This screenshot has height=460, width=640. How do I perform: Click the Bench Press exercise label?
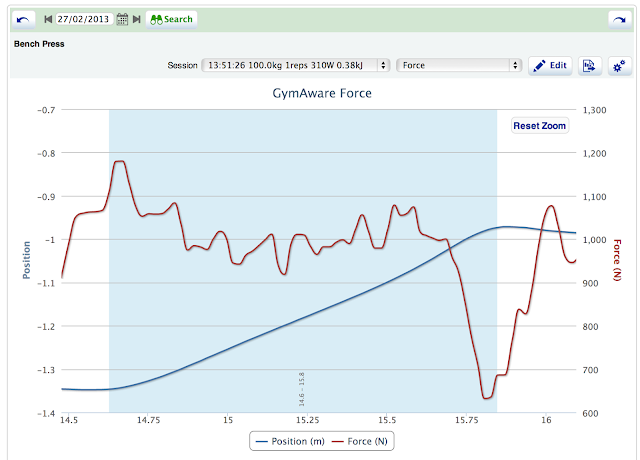tap(39, 44)
